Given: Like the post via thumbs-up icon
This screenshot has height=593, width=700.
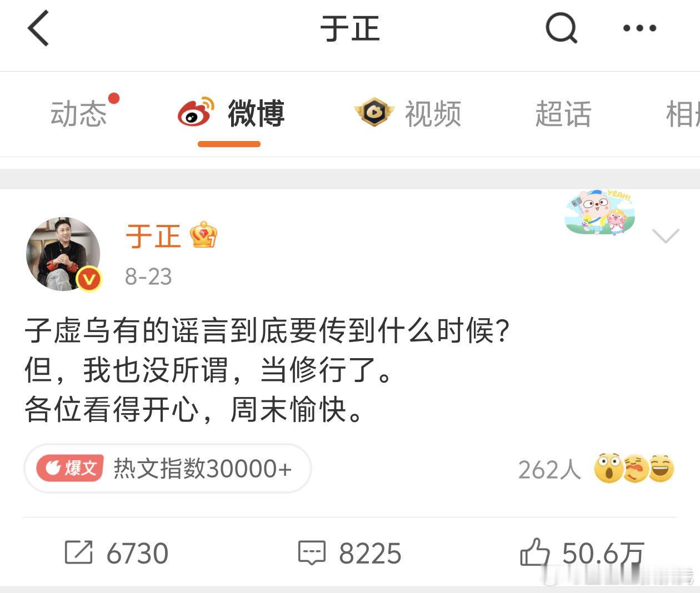Looking at the screenshot, I should [534, 552].
